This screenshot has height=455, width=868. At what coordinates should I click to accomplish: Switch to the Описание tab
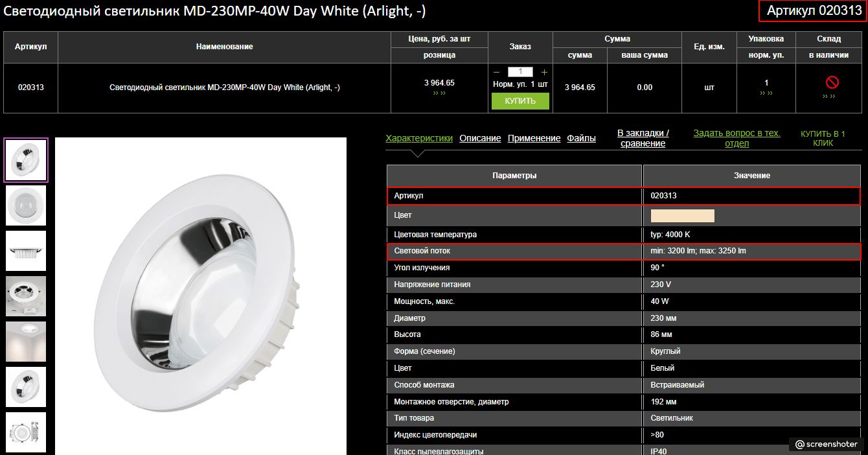click(480, 138)
